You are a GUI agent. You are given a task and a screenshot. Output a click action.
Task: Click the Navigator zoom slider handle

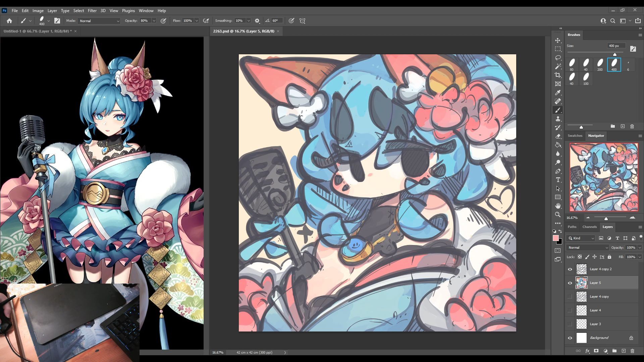[606, 219]
